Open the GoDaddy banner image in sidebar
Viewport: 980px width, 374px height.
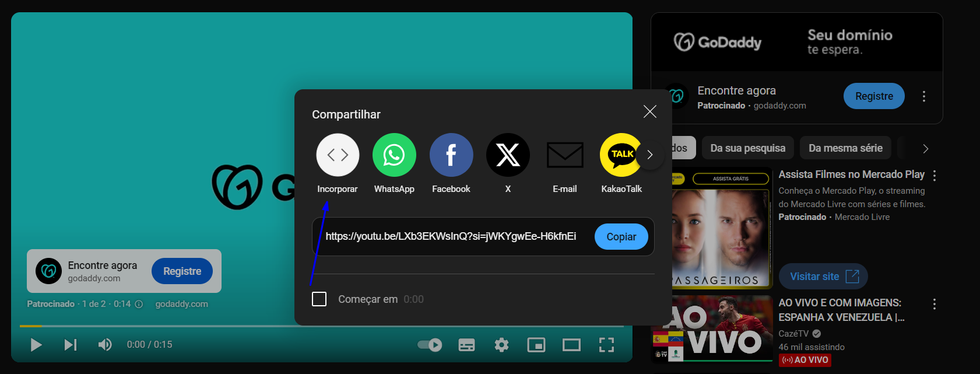click(796, 42)
